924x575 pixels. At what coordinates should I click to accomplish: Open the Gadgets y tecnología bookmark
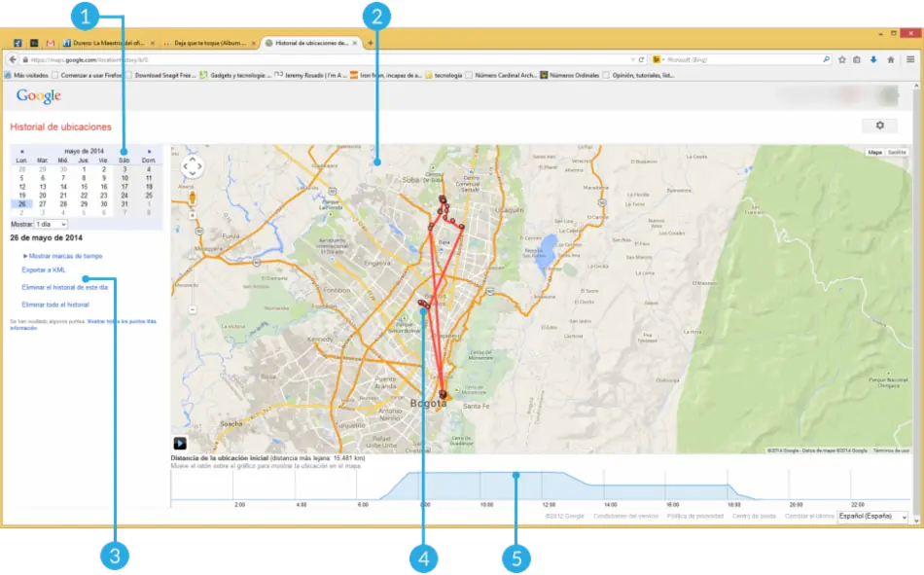[235, 76]
